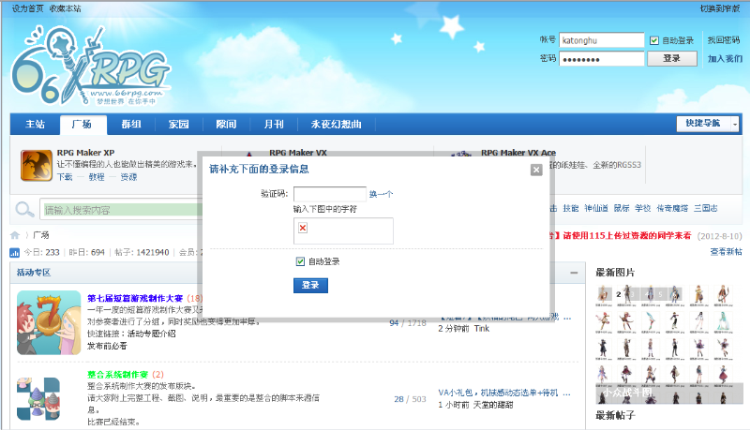
Task: Switch to the 主站 tab
Action: click(x=35, y=124)
